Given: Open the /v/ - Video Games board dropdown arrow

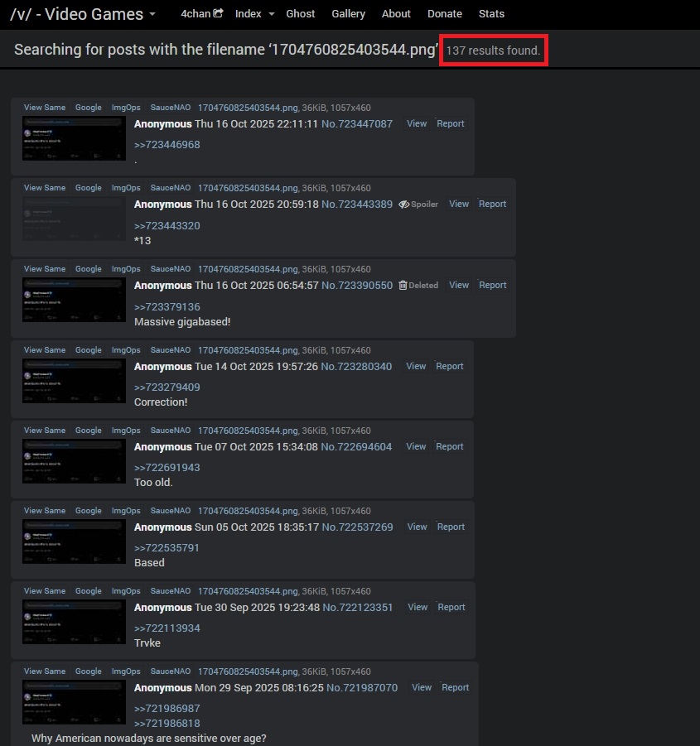Looking at the screenshot, I should click(152, 14).
